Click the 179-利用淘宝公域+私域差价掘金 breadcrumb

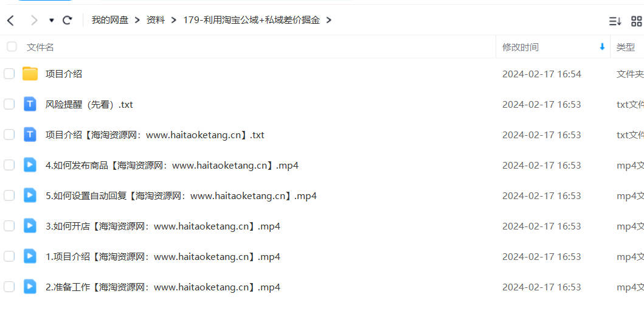[x=251, y=19]
